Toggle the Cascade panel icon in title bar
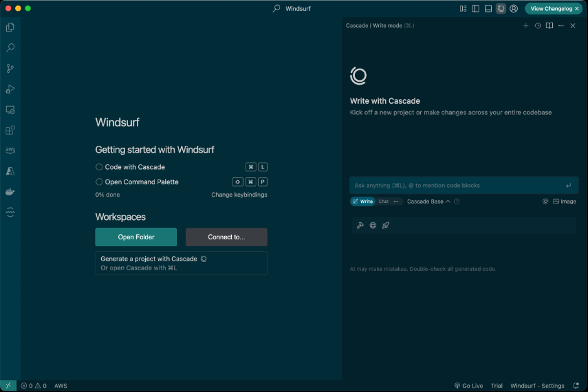 click(x=501, y=8)
